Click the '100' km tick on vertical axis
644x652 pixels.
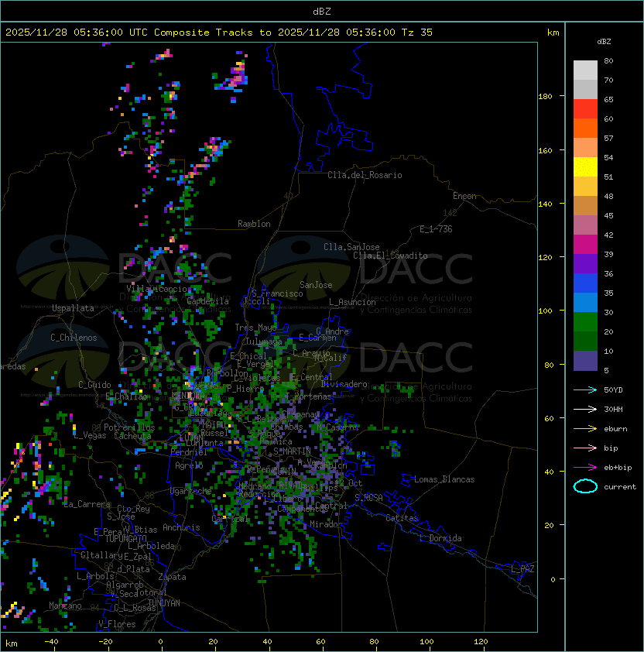click(545, 311)
